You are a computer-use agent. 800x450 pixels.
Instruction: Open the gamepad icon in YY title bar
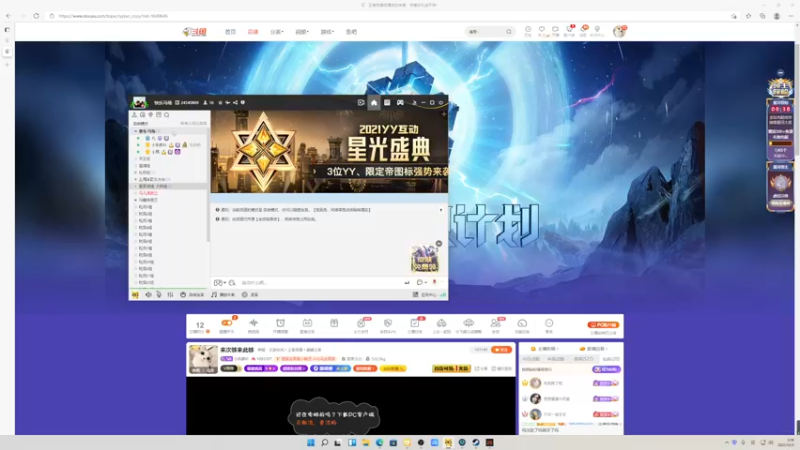401,103
